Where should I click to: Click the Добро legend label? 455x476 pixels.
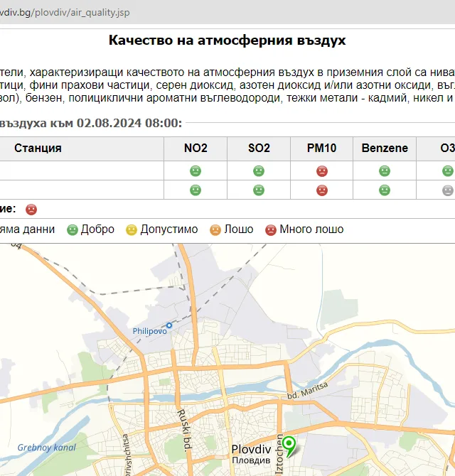[x=97, y=229]
